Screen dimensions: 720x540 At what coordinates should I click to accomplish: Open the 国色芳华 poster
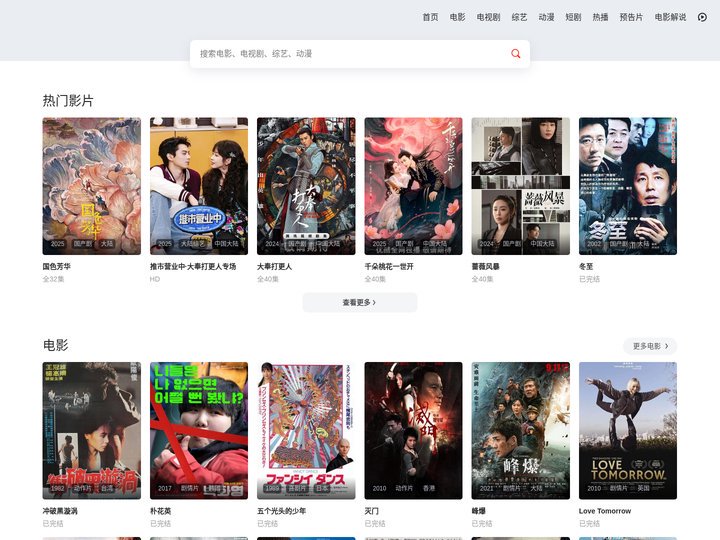[92, 186]
